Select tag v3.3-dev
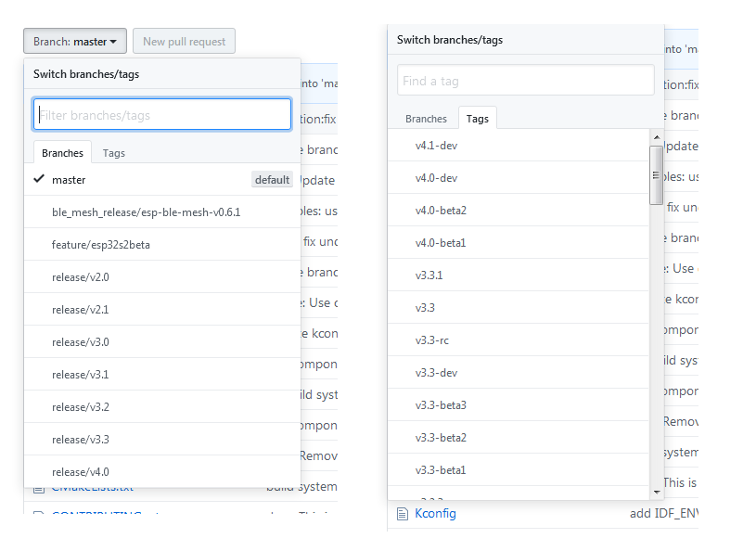The image size is (756, 551). (519, 372)
